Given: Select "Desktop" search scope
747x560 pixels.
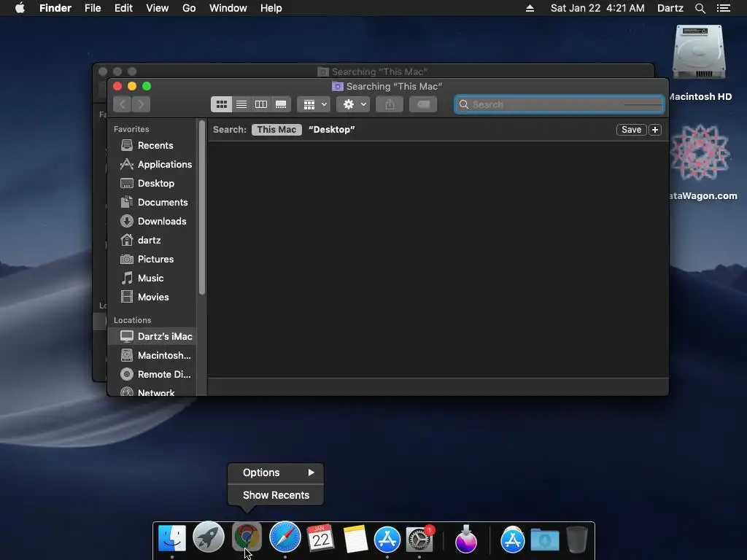Looking at the screenshot, I should point(332,130).
